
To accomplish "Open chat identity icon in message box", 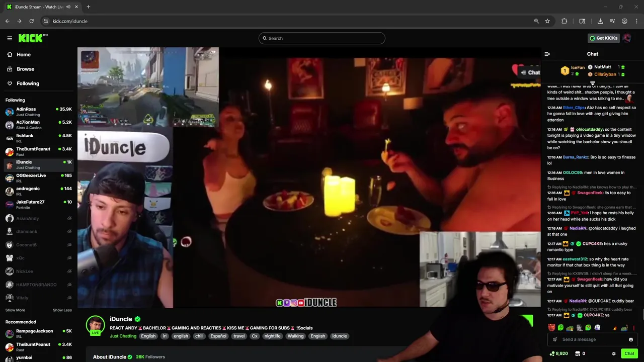I will [x=555, y=339].
